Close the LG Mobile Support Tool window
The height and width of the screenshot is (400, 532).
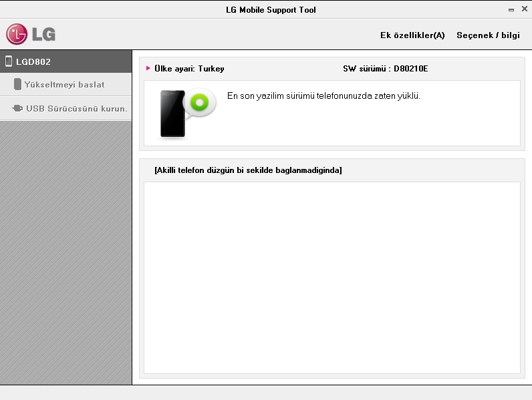point(525,9)
